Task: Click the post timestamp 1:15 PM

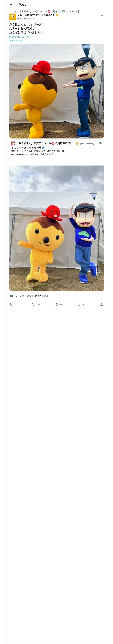Action: click(13, 296)
